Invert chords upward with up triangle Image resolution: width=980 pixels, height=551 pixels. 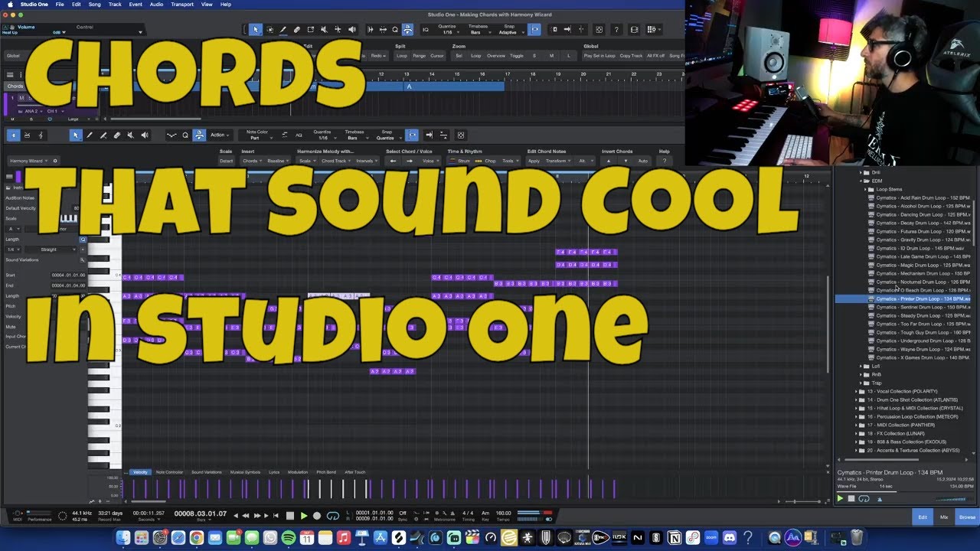609,161
